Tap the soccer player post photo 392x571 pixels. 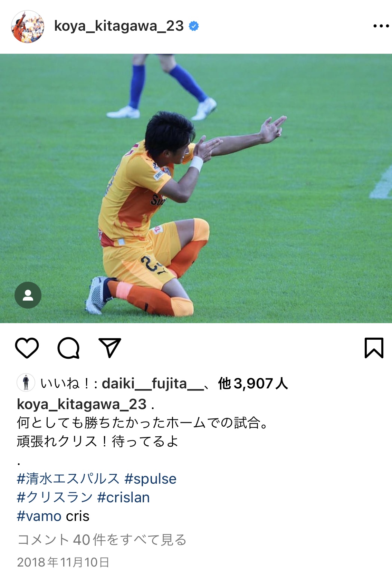[x=196, y=188]
